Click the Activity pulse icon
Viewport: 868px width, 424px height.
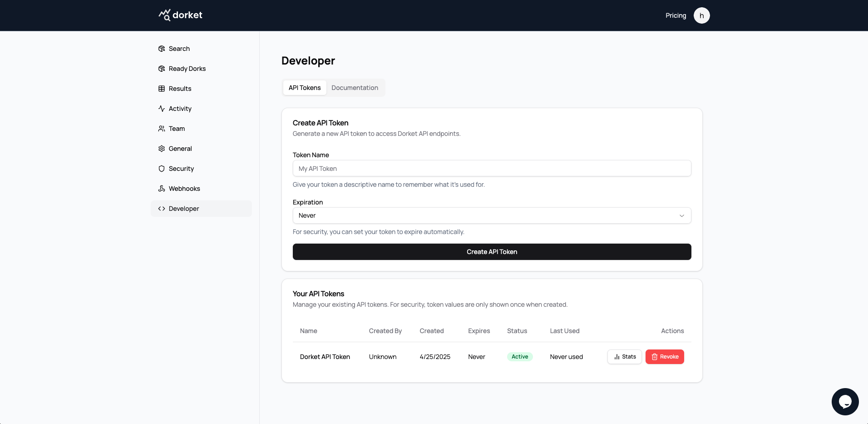click(162, 109)
